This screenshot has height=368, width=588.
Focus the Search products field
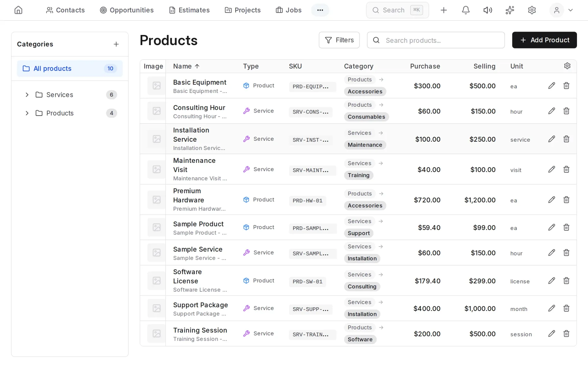435,40
